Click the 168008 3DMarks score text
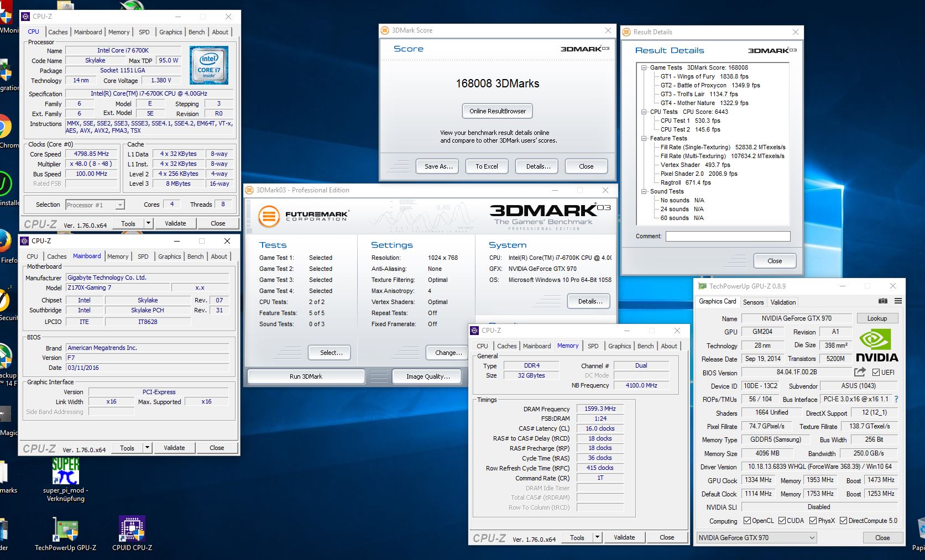The height and width of the screenshot is (560, 925). [497, 83]
